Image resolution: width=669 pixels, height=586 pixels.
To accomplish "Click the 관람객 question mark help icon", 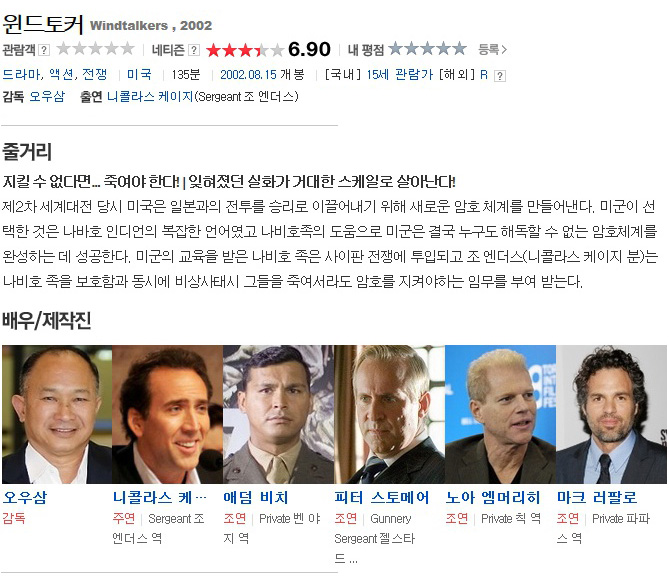I will (44, 50).
